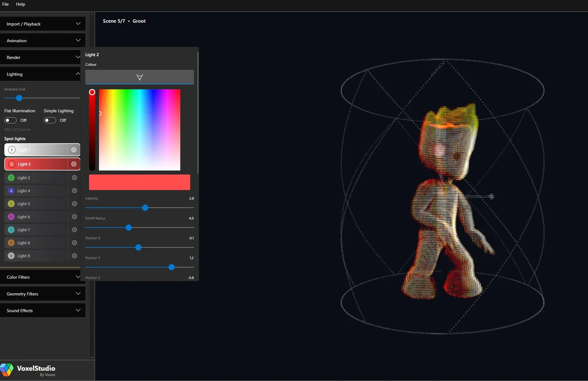Click the Falloff Radius value 4.0

191,218
